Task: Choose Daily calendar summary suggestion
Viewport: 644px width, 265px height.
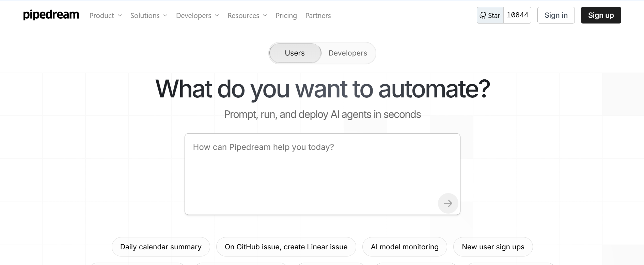Action: (x=161, y=247)
